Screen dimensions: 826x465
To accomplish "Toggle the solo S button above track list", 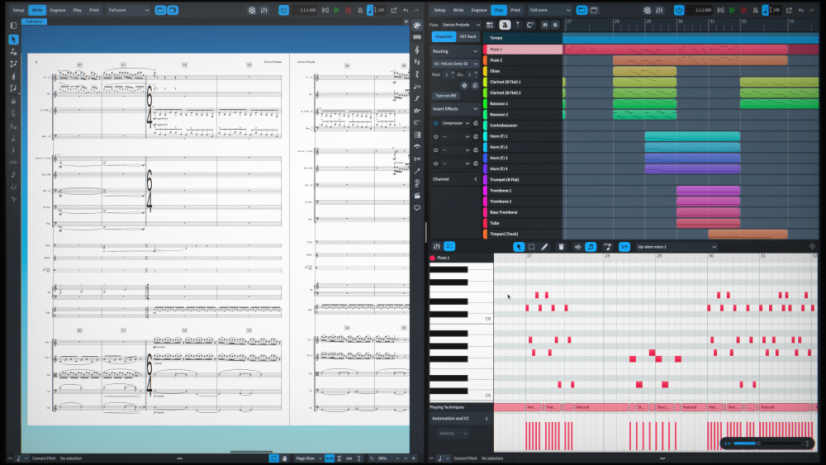I will click(x=555, y=25).
